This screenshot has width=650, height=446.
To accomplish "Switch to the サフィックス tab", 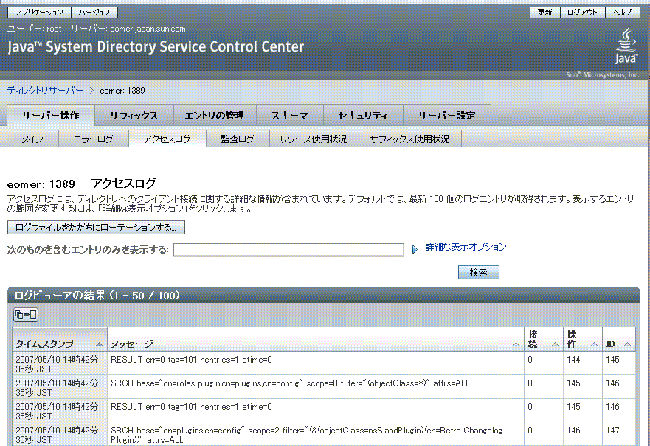I will [134, 115].
